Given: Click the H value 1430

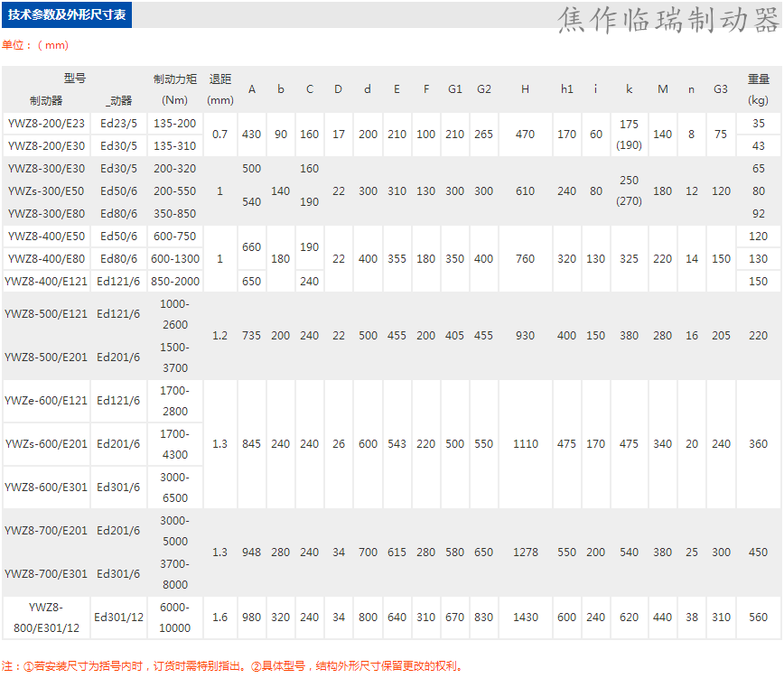Looking at the screenshot, I should click(x=525, y=618).
